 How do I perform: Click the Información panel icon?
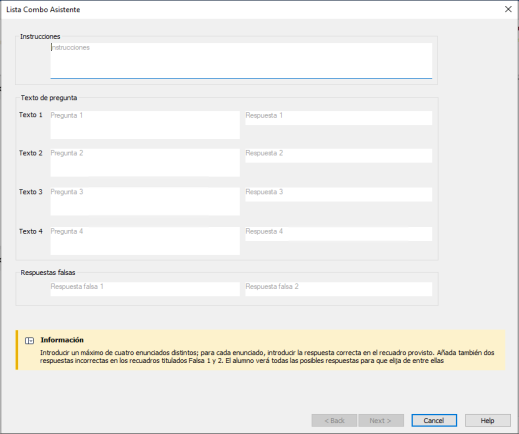[x=29, y=341]
